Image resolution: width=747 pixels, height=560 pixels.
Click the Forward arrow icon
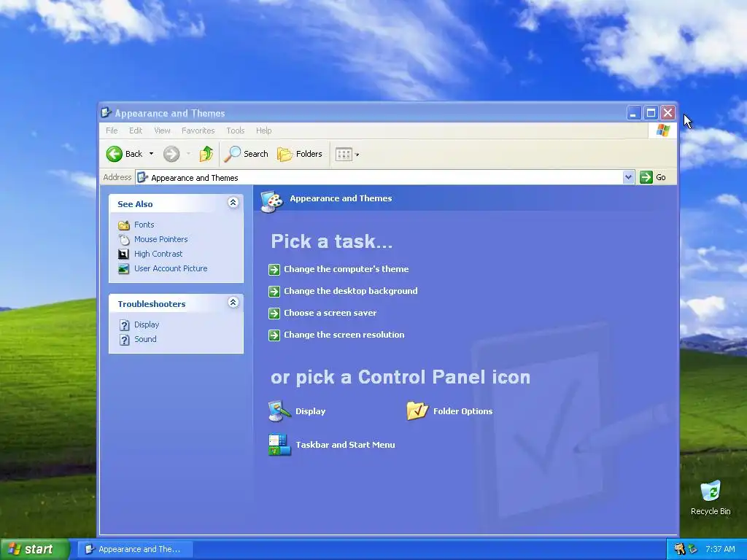pyautogui.click(x=171, y=154)
